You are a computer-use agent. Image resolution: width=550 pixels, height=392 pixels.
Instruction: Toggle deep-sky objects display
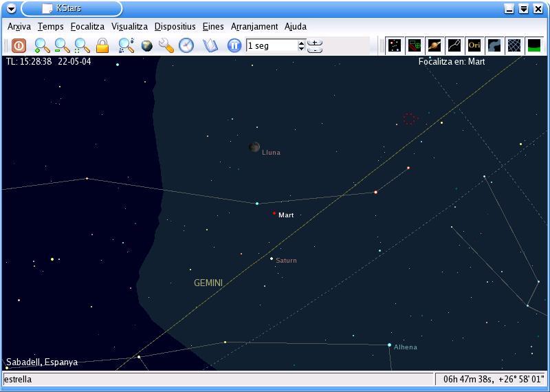click(415, 45)
